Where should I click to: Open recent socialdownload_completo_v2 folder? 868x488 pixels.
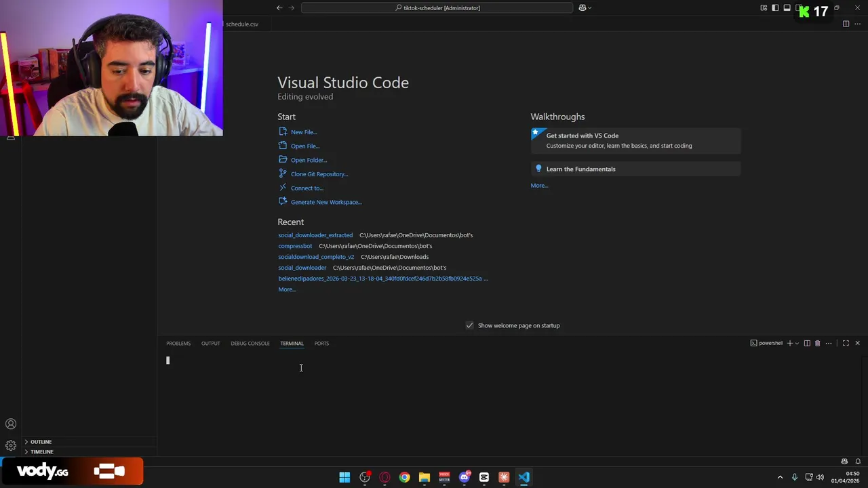click(316, 257)
